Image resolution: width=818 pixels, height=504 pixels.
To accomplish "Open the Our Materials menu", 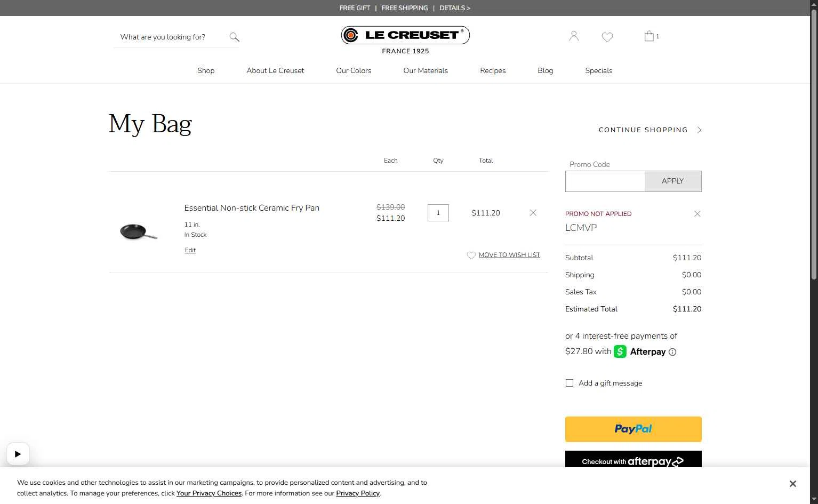I will (426, 70).
